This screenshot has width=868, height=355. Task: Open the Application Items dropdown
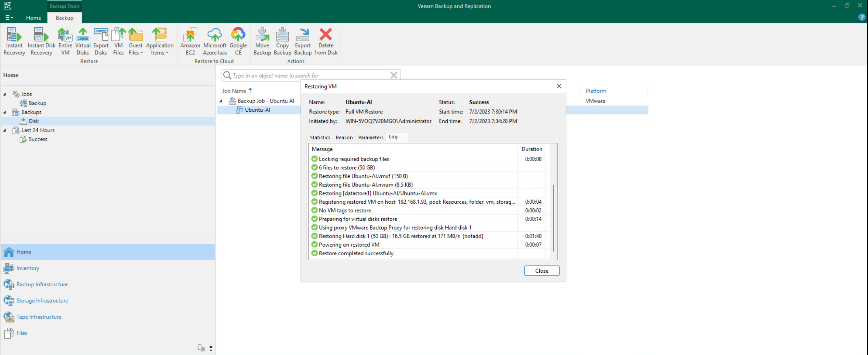coord(160,41)
